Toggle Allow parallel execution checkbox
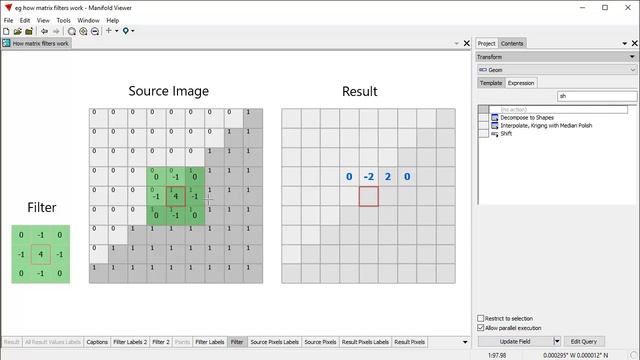This screenshot has width=640, height=360. click(480, 328)
